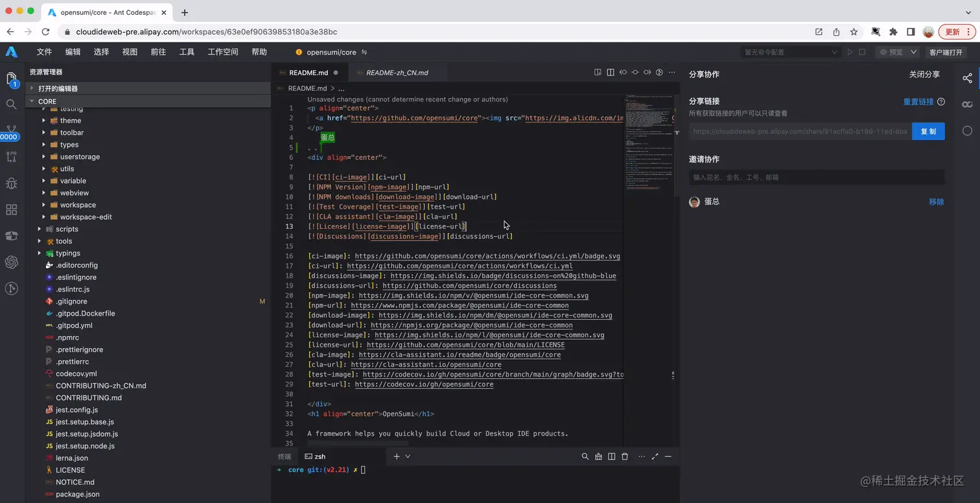
Task: Search in terminal with magnifier icon
Action: 585,456
